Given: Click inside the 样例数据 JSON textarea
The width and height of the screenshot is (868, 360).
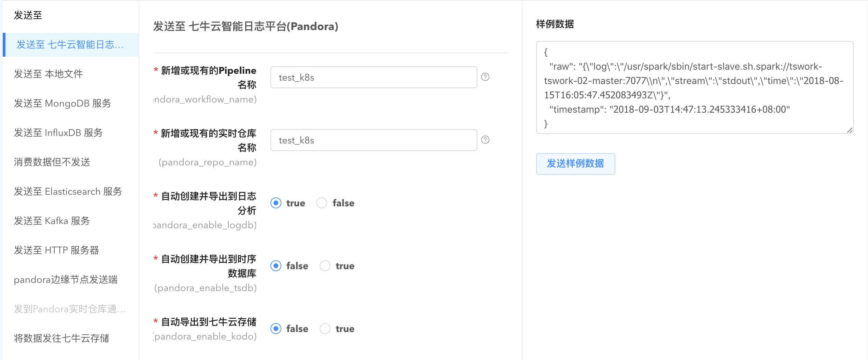Looking at the screenshot, I should 695,87.
